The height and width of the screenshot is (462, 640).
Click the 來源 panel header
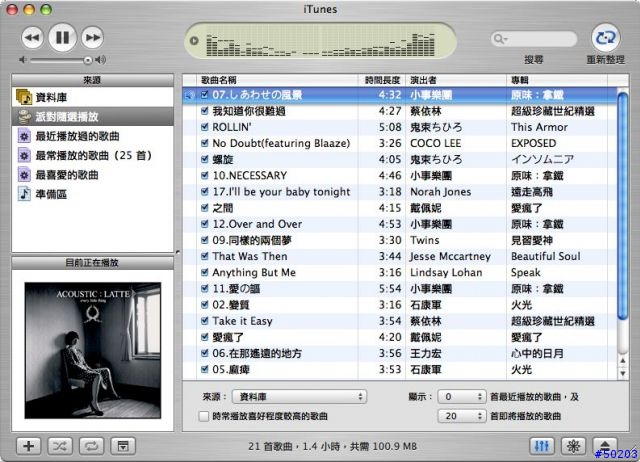(93, 80)
